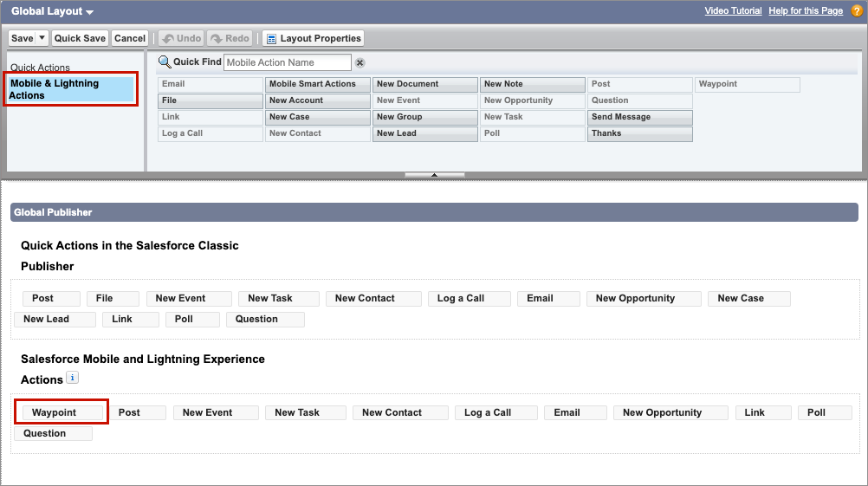Click Question in Classic Publisher section
868x486 pixels.
click(x=265, y=320)
